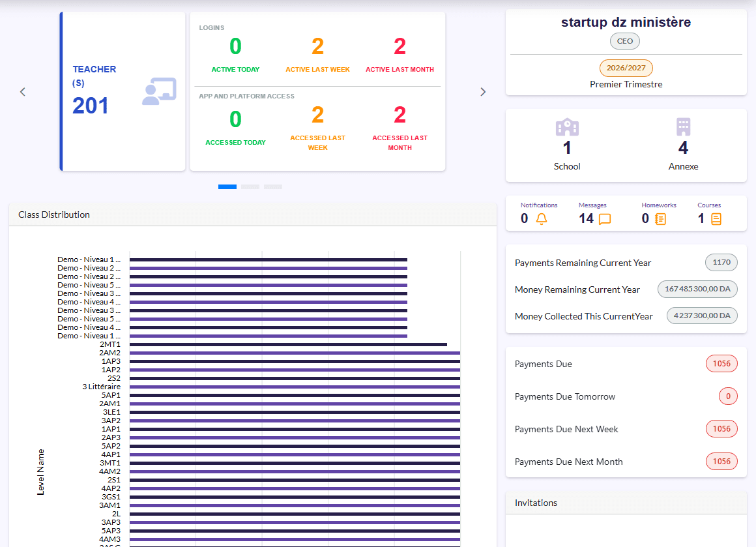This screenshot has width=756, height=547.
Task: Click the Class Distribution heading
Action: click(x=54, y=214)
